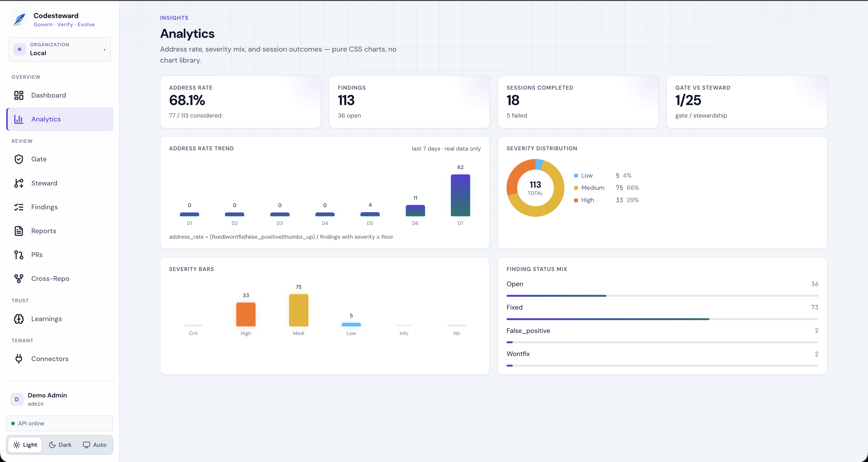The height and width of the screenshot is (462, 868).
Task: Click the Low severity blue swatch
Action: [x=576, y=175]
